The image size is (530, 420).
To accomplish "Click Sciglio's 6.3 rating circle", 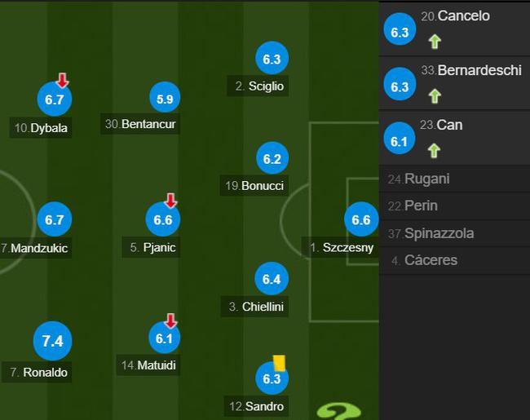I will pos(272,59).
